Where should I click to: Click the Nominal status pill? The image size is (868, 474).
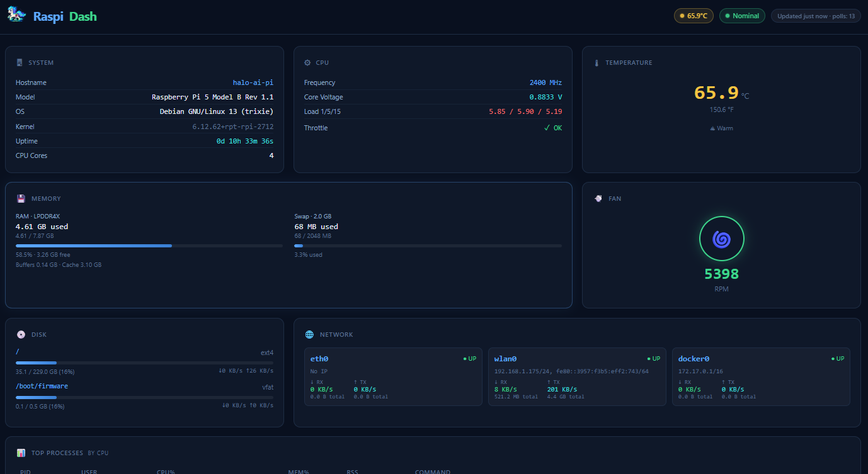[742, 15]
